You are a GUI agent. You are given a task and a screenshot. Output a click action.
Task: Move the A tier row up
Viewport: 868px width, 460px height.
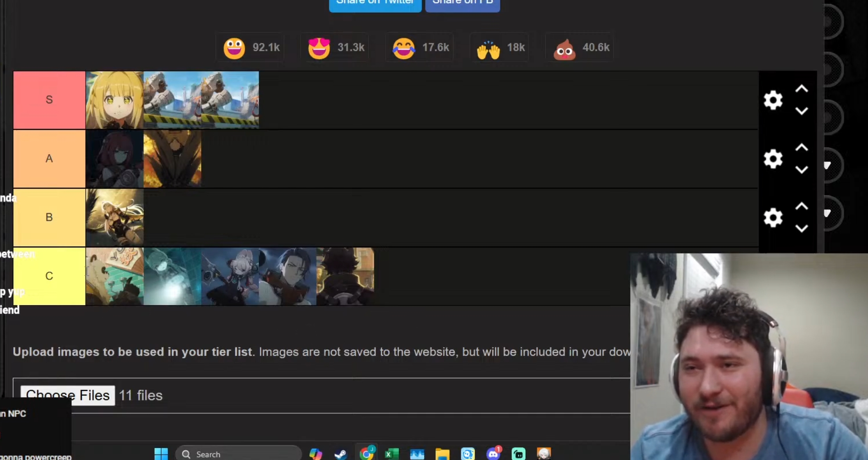point(802,148)
